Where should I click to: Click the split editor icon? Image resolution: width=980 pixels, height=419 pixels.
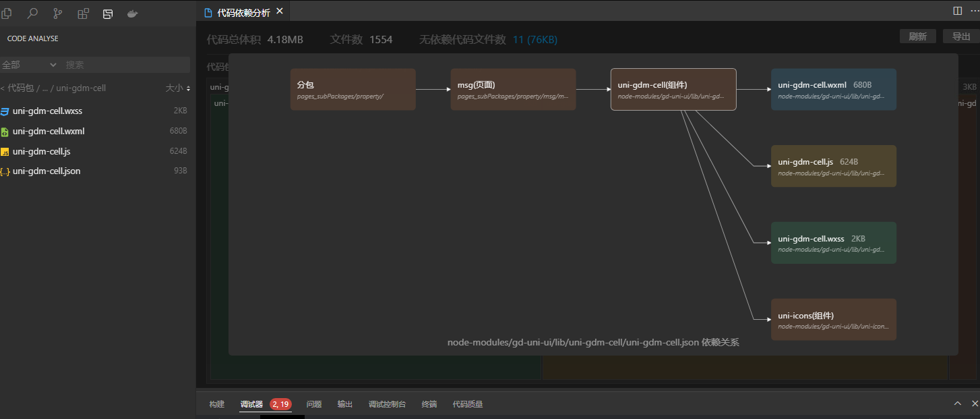pos(957,11)
